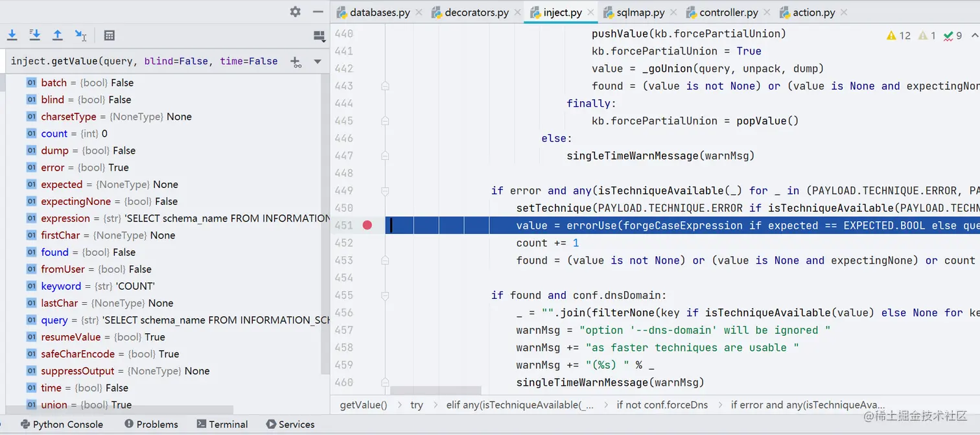980x435 pixels.
Task: Click the Run to Cursor icon
Action: click(80, 35)
